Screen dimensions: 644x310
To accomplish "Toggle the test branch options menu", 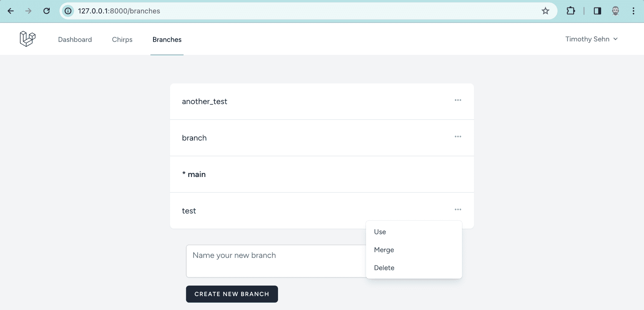I will tap(458, 209).
